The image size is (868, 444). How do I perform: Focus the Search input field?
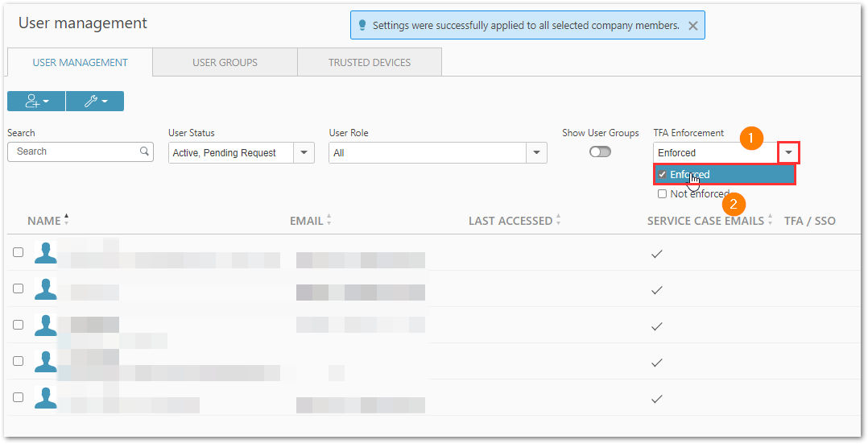coord(81,151)
